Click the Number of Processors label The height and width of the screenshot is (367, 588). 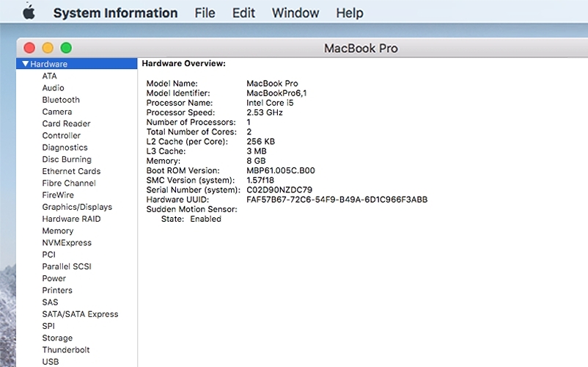tap(191, 122)
